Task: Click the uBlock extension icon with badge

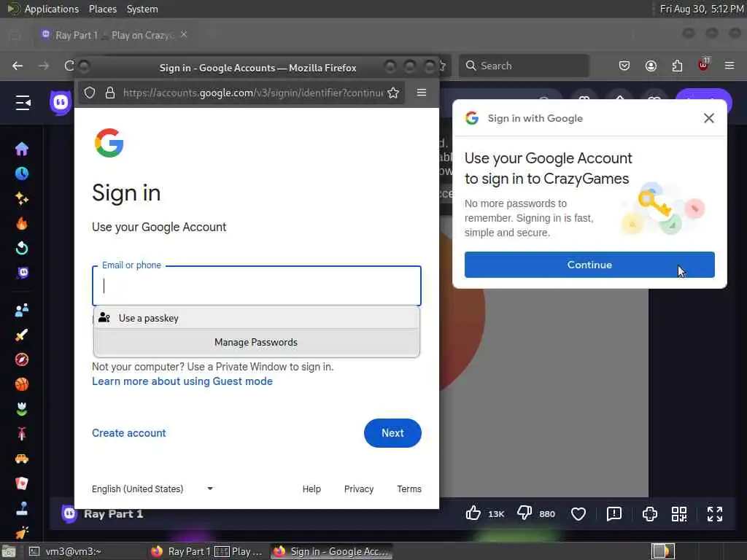Action: pos(704,65)
